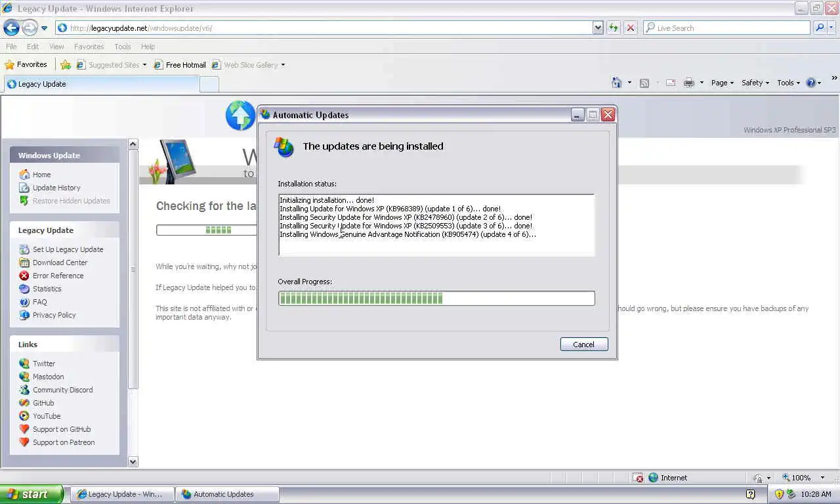Click the Community Discord icon
Image resolution: width=840 pixels, height=504 pixels.
[x=24, y=390]
